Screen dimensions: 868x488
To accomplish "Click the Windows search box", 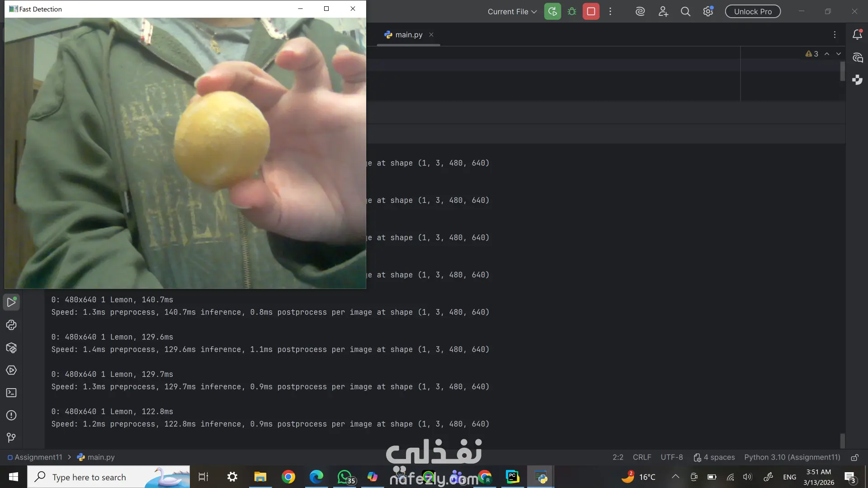I will point(89,477).
